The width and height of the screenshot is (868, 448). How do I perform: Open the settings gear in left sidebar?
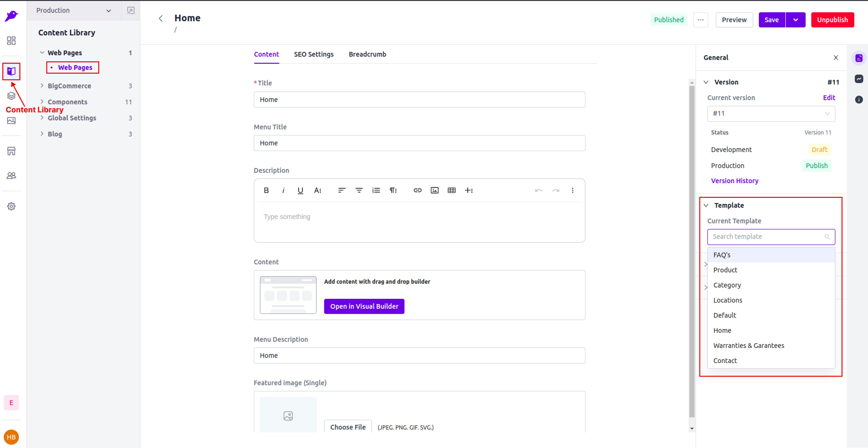click(11, 206)
